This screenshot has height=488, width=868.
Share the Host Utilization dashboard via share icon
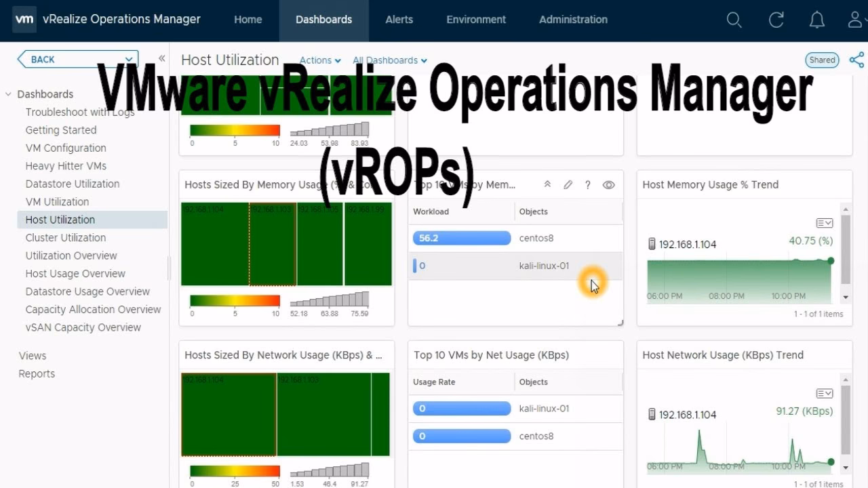coord(856,60)
